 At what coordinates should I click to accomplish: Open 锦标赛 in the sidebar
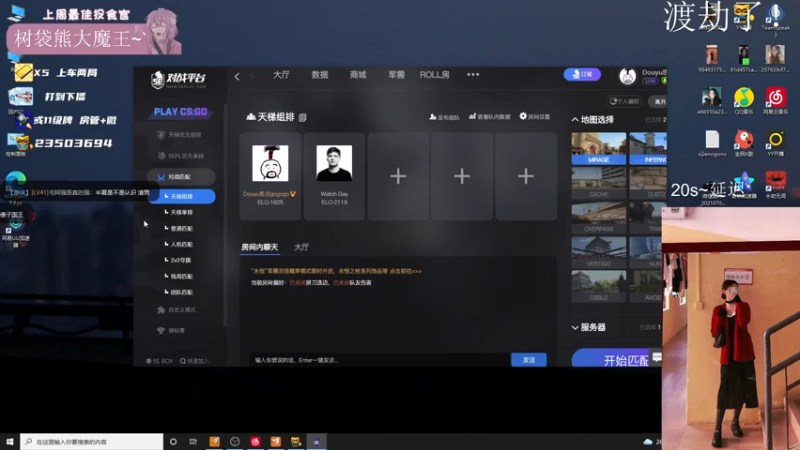pyautogui.click(x=171, y=331)
